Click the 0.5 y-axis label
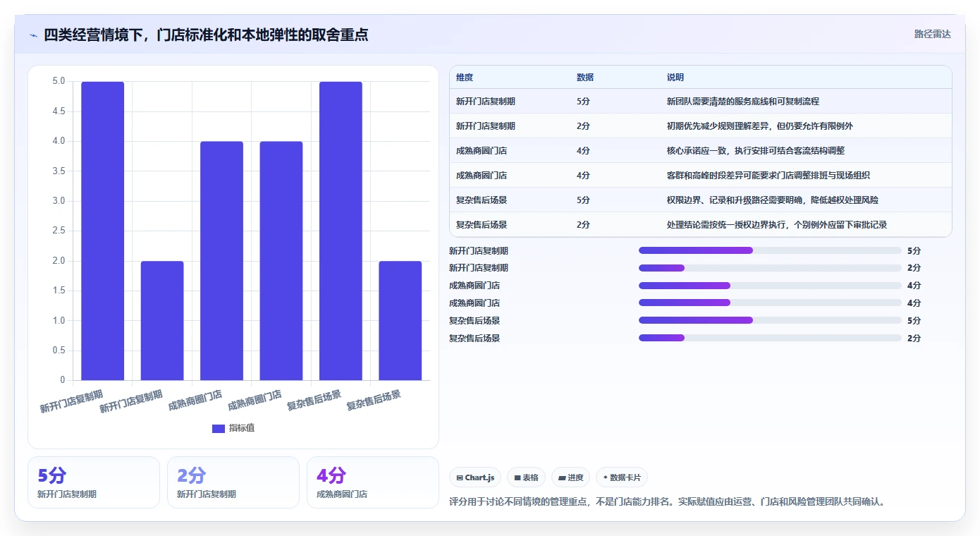 [59, 351]
